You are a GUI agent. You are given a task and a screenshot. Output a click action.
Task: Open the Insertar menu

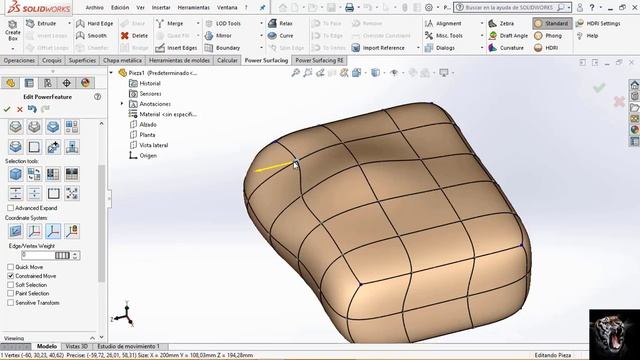161,7
